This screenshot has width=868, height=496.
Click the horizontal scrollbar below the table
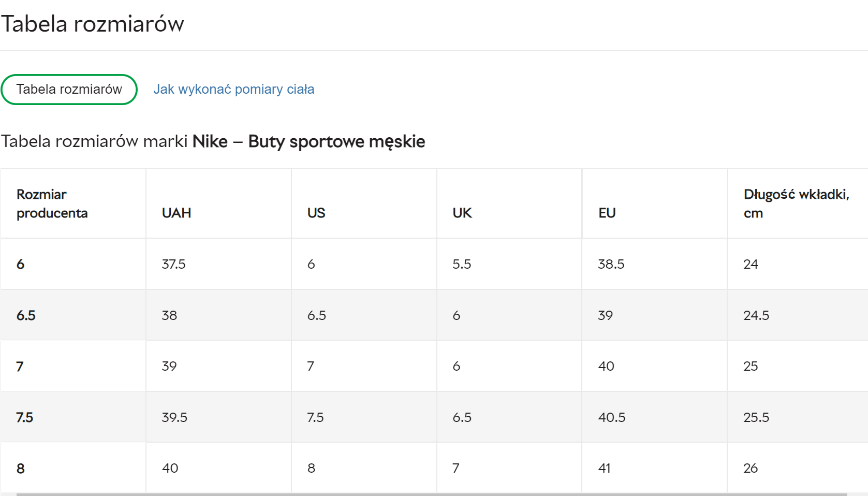432,494
